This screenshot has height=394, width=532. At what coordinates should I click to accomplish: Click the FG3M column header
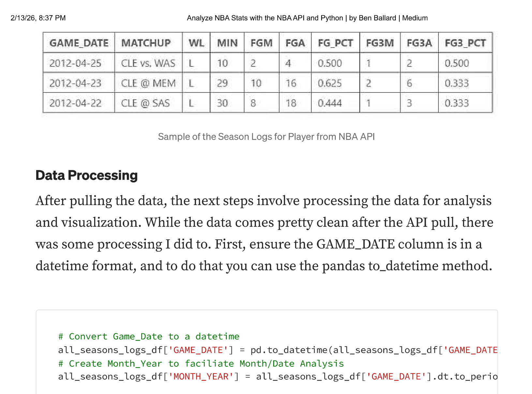380,43
